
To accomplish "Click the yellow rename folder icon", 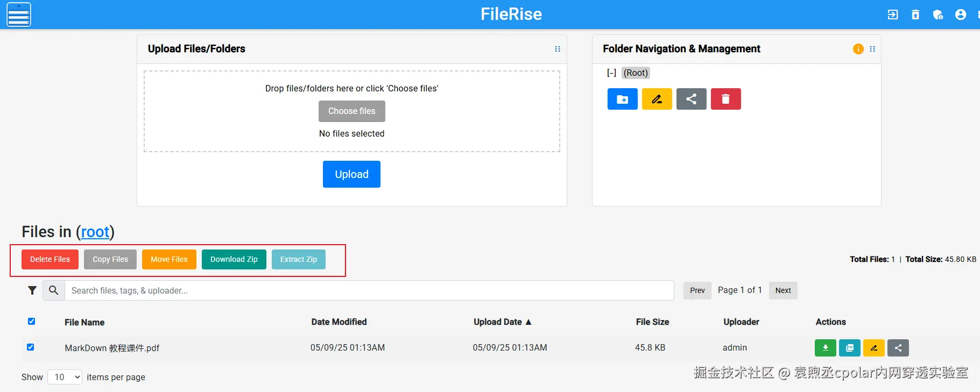I will click(657, 99).
